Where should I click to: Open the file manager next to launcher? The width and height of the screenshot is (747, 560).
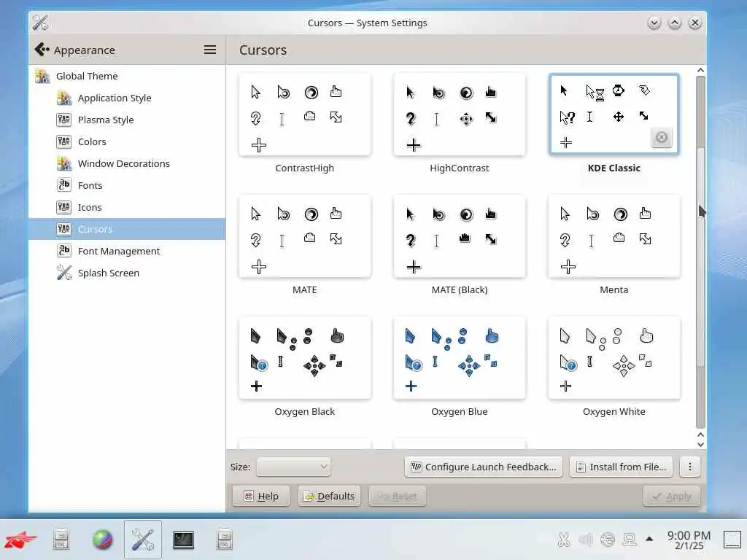click(x=61, y=540)
